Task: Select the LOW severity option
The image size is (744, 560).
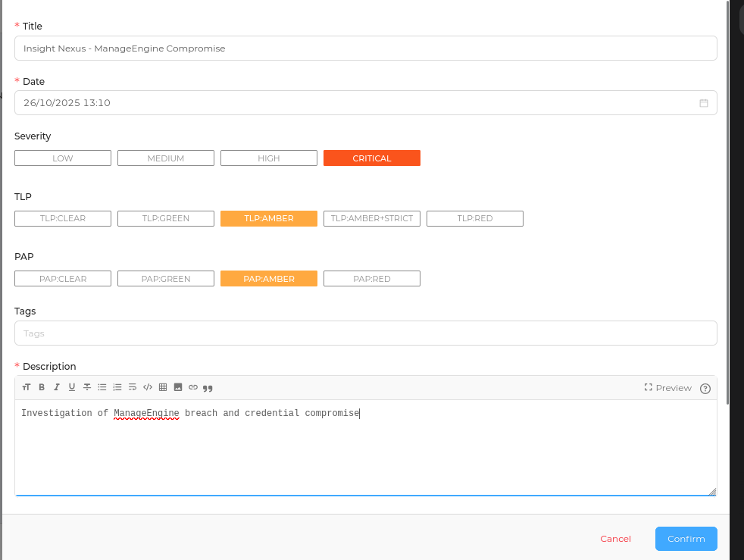Action: pos(63,158)
